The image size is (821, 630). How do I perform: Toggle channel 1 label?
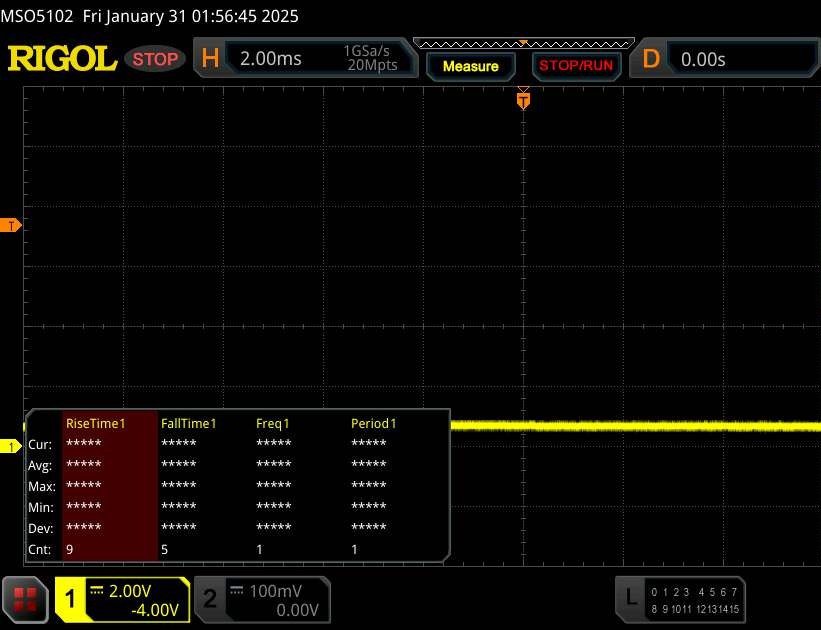pyautogui.click(x=70, y=599)
